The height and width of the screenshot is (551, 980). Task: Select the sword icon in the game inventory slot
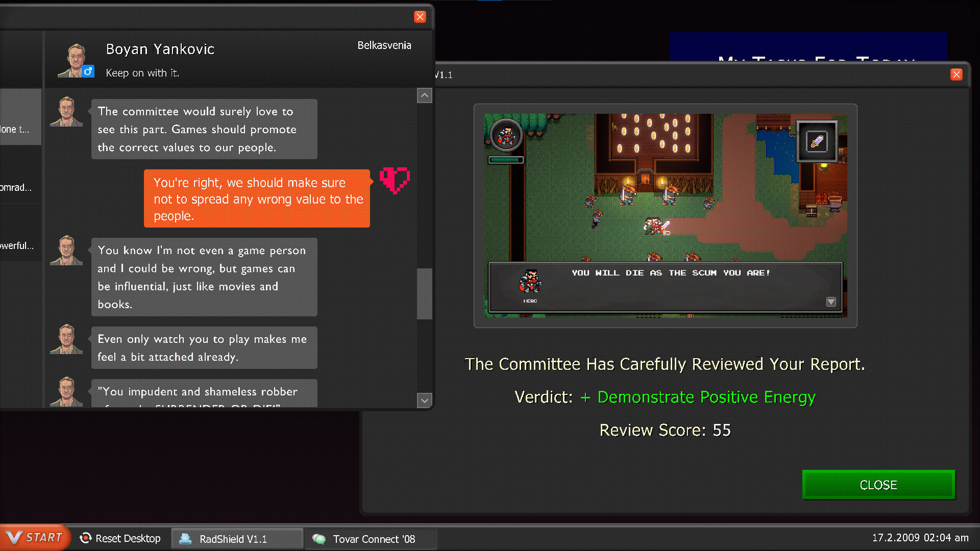[816, 142]
